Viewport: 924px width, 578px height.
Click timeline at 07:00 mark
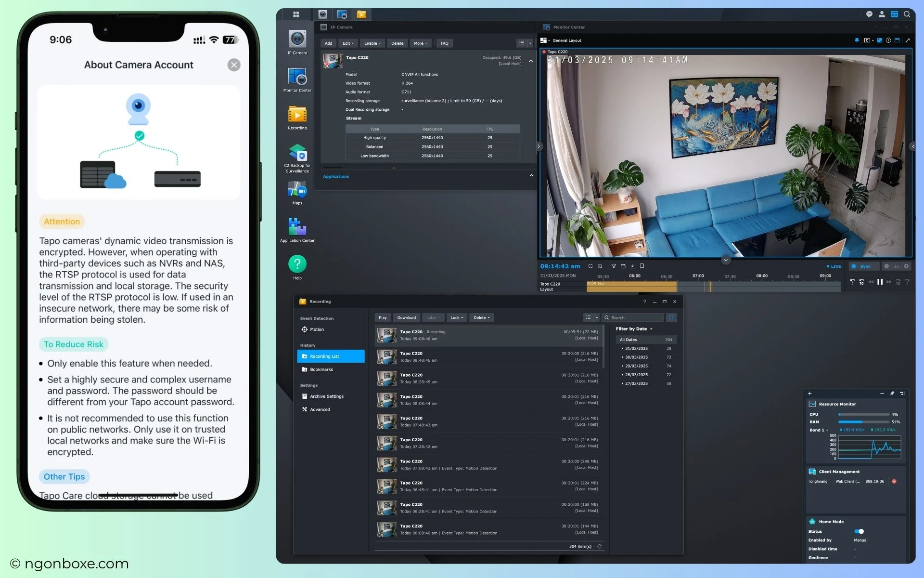[x=698, y=276]
